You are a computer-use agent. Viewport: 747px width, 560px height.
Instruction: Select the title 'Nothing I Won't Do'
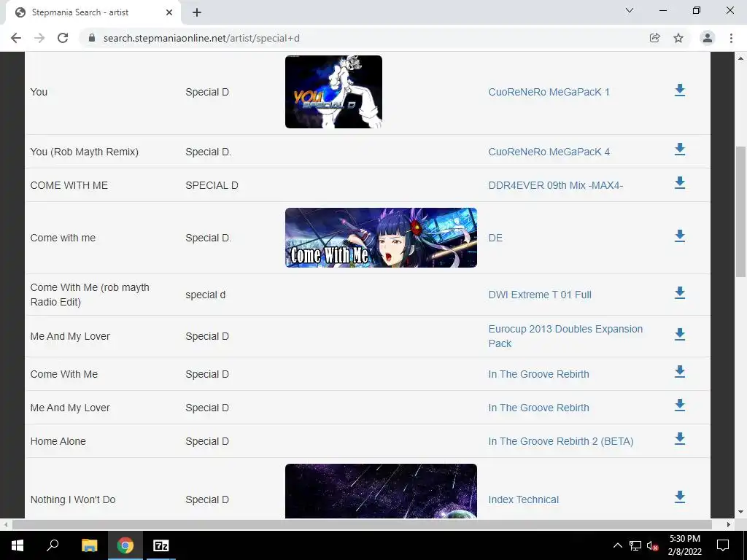point(73,499)
